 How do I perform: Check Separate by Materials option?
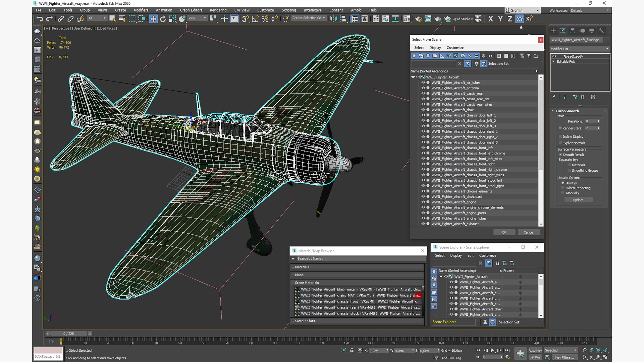click(x=570, y=165)
